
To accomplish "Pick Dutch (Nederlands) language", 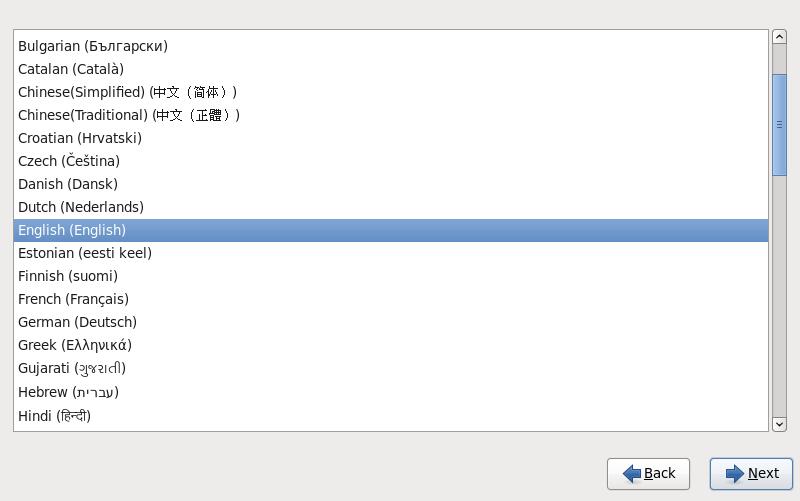I will coord(81,207).
